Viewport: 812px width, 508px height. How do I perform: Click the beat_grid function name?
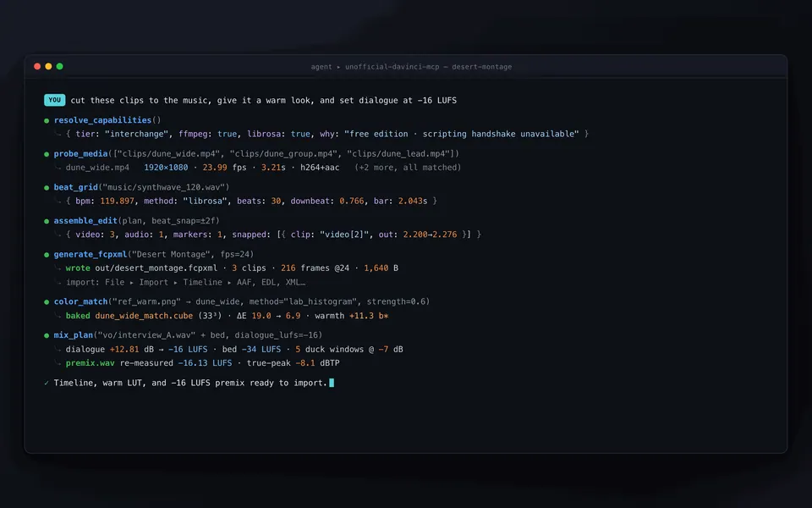click(x=75, y=187)
